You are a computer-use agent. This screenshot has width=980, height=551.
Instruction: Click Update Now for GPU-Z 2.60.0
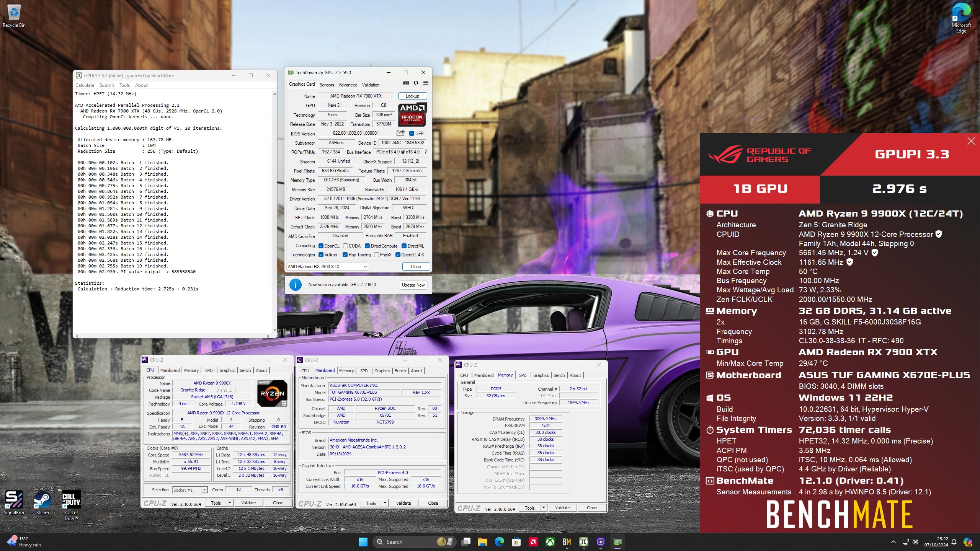[413, 285]
